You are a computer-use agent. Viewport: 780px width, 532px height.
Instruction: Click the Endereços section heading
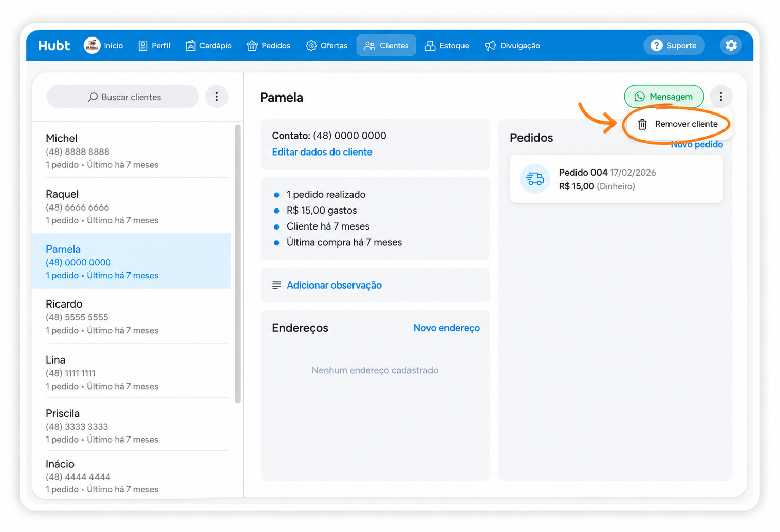[300, 328]
